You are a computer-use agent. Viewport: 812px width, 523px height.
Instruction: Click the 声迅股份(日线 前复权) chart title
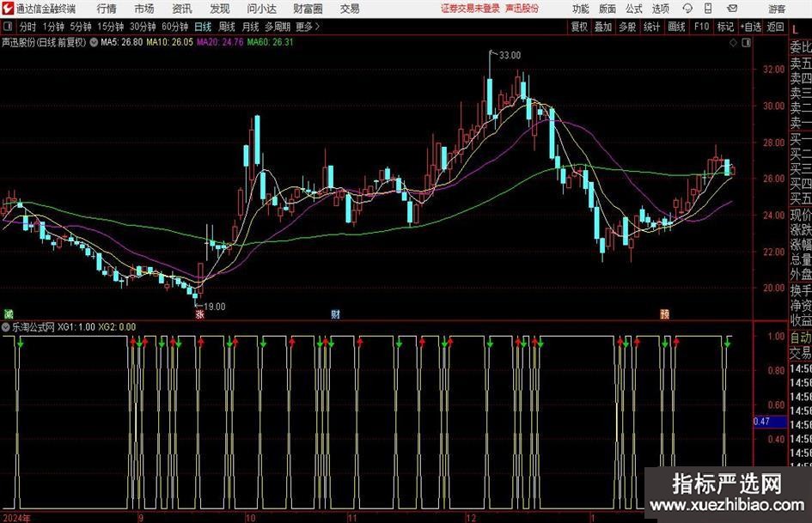44,42
